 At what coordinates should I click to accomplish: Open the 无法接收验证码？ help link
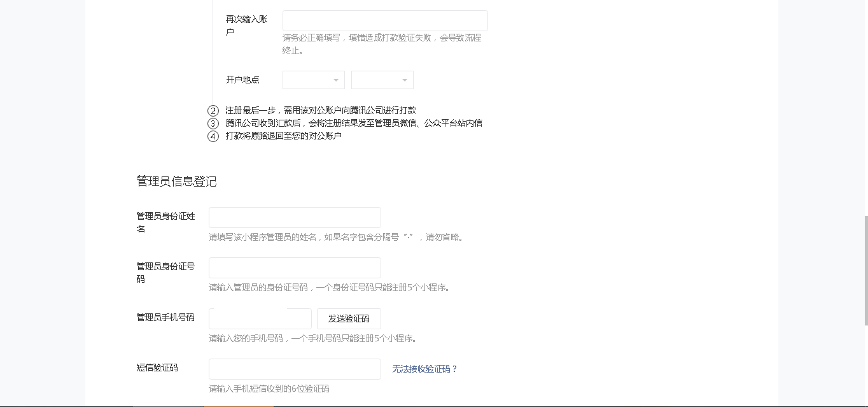tap(424, 369)
